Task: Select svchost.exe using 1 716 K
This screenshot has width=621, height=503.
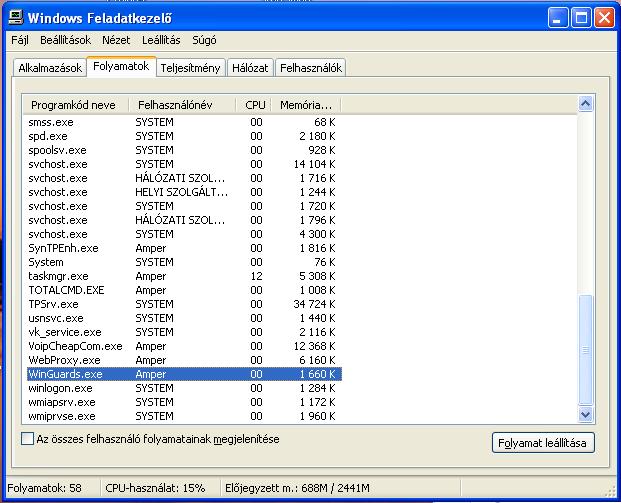Action: tap(184, 178)
